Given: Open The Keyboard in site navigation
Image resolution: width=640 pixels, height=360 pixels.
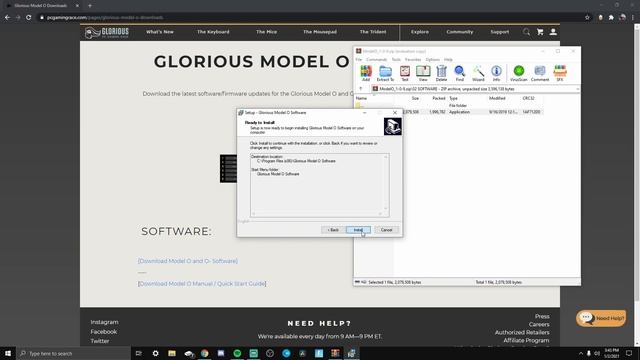Looking at the screenshot, I should (213, 32).
